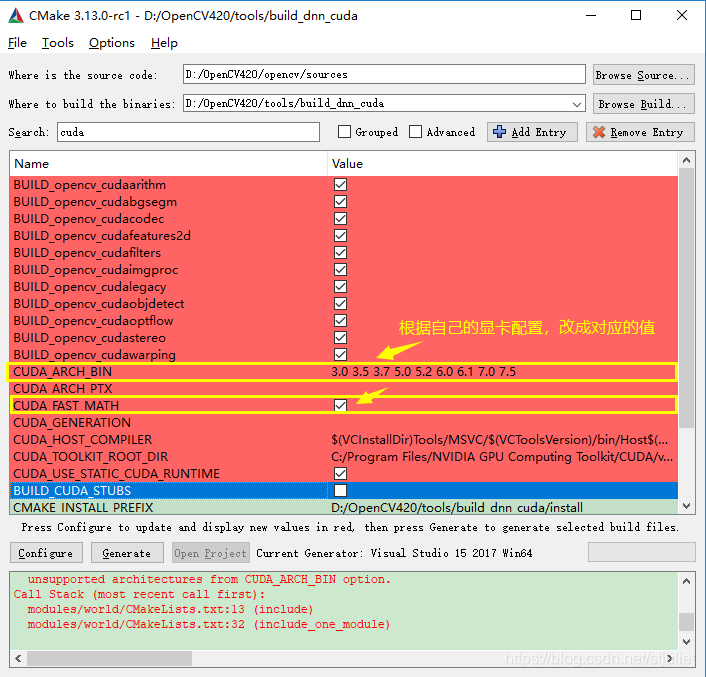Image resolution: width=706 pixels, height=677 pixels.
Task: Uncheck BUILD_opencv_cudafilters checkbox
Action: coord(340,253)
